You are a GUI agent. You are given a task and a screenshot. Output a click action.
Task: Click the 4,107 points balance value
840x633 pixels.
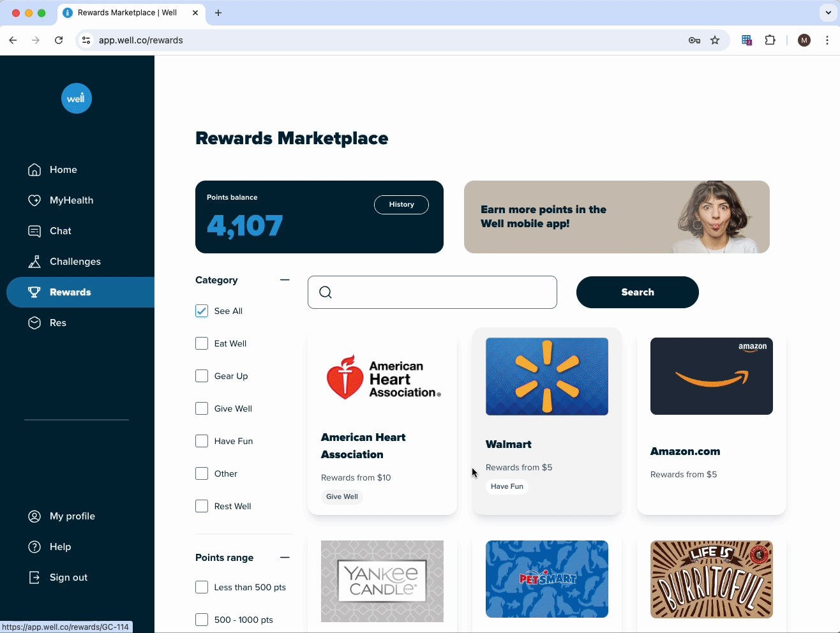tap(244, 226)
